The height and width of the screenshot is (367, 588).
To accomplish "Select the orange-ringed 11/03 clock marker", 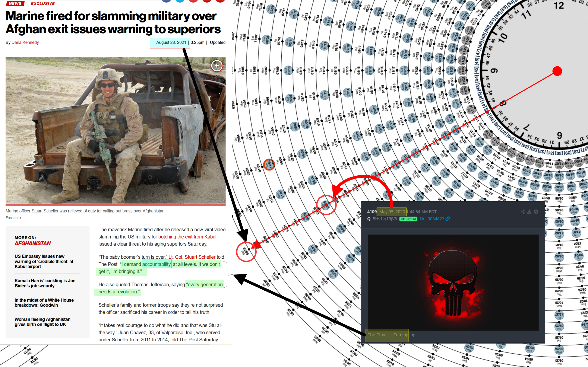I will (269, 165).
